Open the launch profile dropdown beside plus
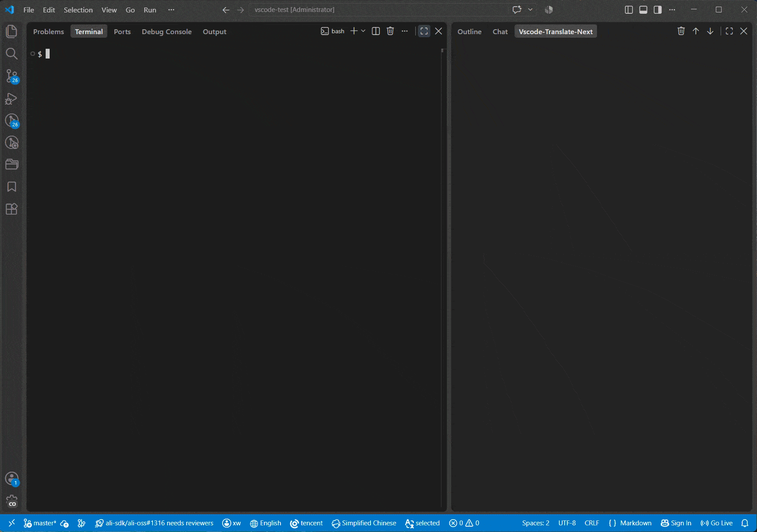 click(x=363, y=31)
